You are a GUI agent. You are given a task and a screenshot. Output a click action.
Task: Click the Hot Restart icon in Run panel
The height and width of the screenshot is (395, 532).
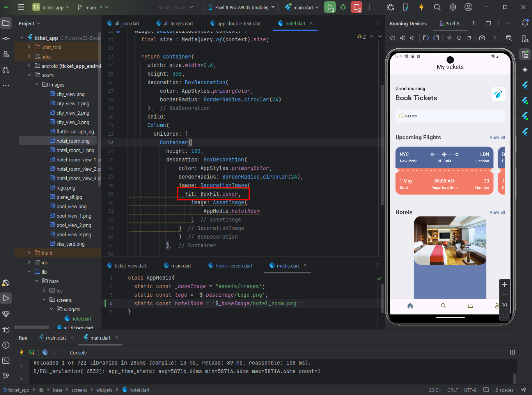coord(32,352)
